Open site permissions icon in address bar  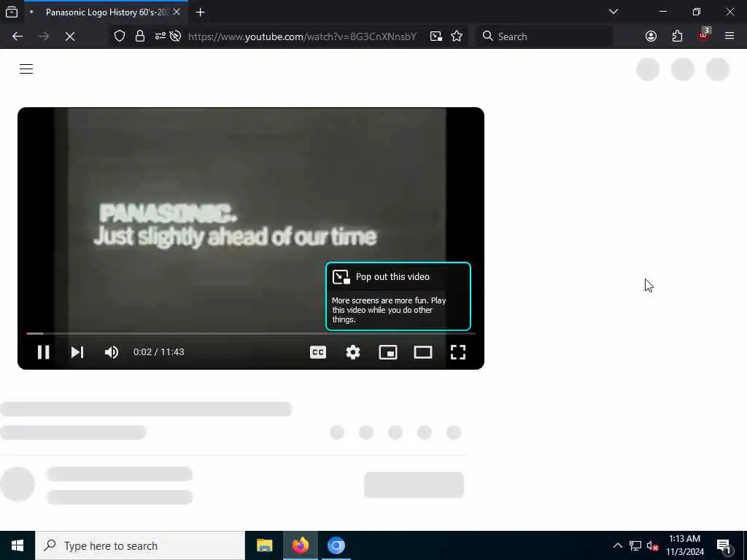pyautogui.click(x=160, y=36)
